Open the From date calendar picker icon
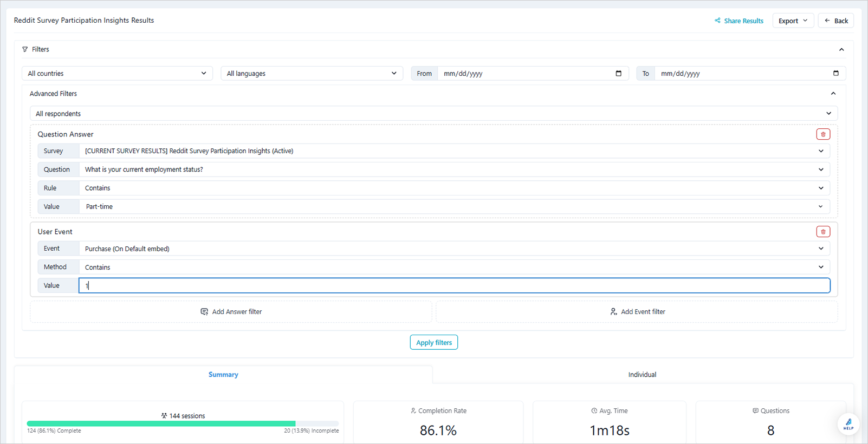The height and width of the screenshot is (444, 868). [619, 73]
